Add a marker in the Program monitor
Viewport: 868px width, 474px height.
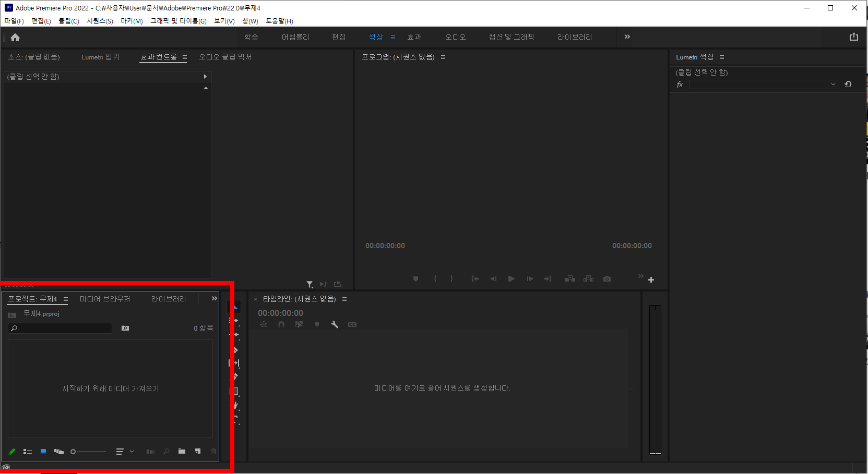415,279
